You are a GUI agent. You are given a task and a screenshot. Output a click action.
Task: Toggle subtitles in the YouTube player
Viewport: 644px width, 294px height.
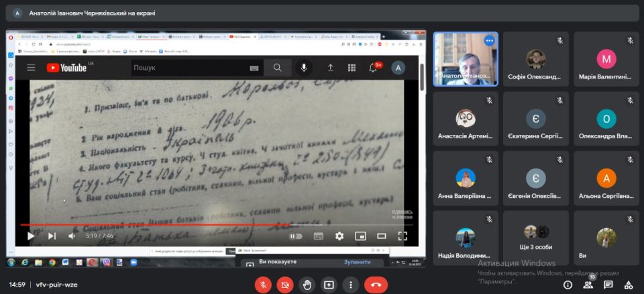click(x=318, y=236)
